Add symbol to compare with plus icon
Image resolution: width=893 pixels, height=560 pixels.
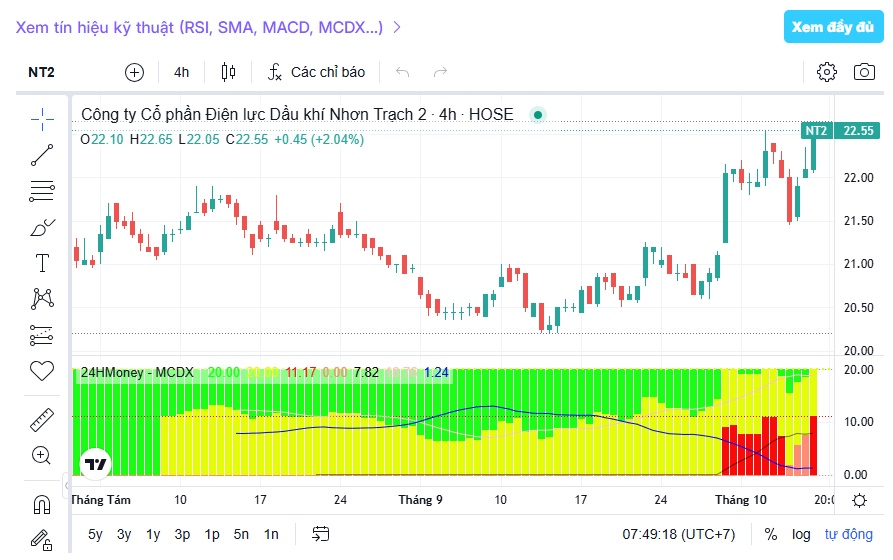134,72
